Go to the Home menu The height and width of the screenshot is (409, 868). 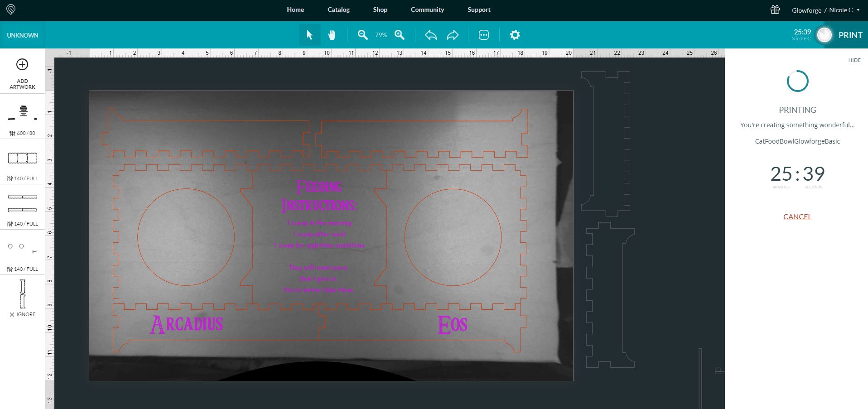coord(295,10)
